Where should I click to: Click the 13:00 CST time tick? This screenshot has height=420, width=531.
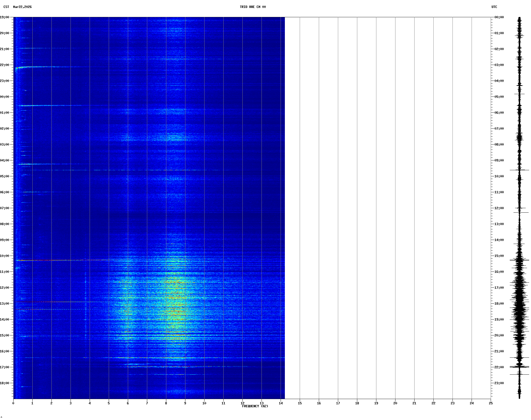tap(5, 304)
